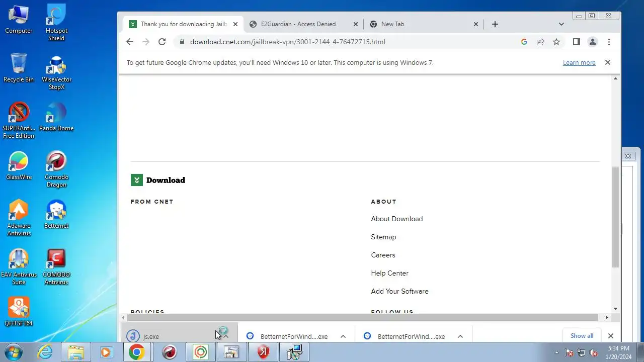Click Show all downloads button
The image size is (644, 362).
pyautogui.click(x=582, y=336)
